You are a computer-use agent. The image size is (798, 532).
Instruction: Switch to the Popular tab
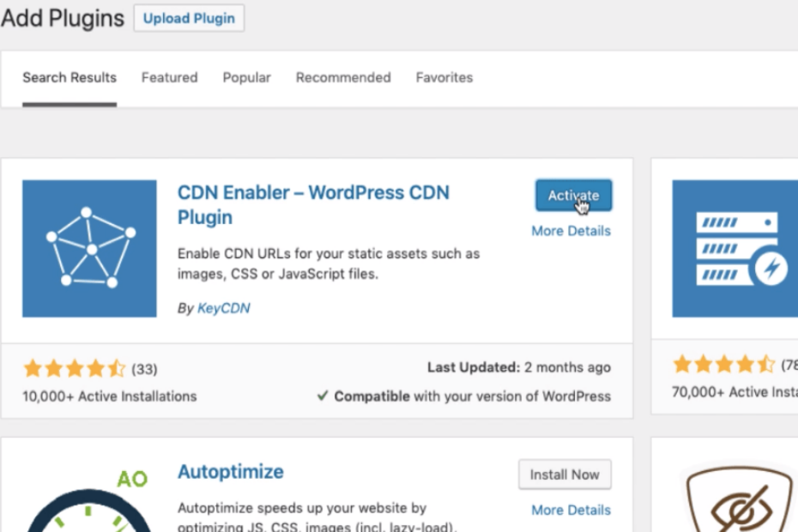(x=247, y=77)
